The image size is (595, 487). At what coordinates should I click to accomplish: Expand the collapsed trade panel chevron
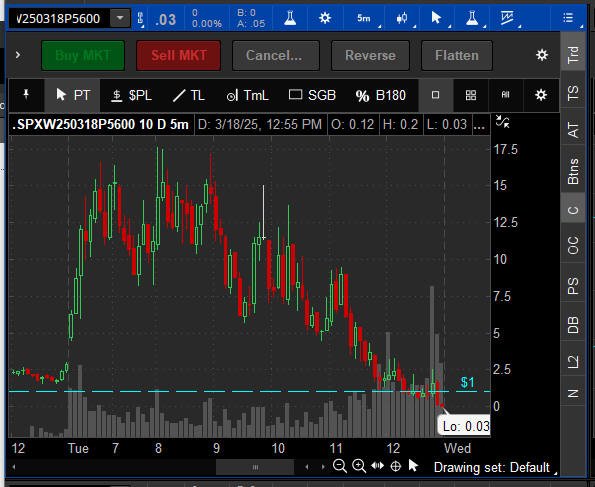18,55
